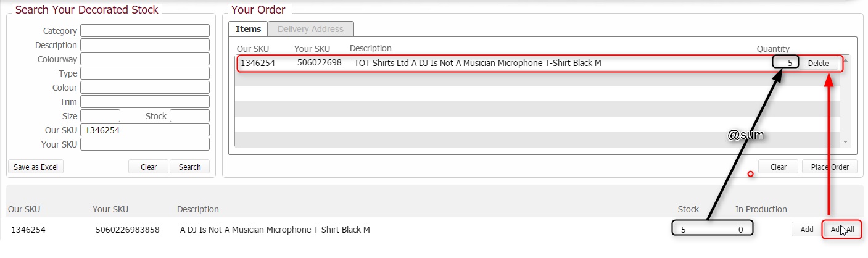Image resolution: width=868 pixels, height=258 pixels.
Task: Click the Place Order button
Action: coord(830,167)
